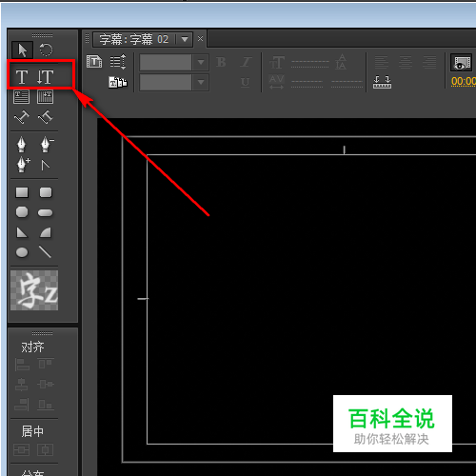Select the Pen tool
The width and height of the screenshot is (476, 476).
pyautogui.click(x=21, y=145)
